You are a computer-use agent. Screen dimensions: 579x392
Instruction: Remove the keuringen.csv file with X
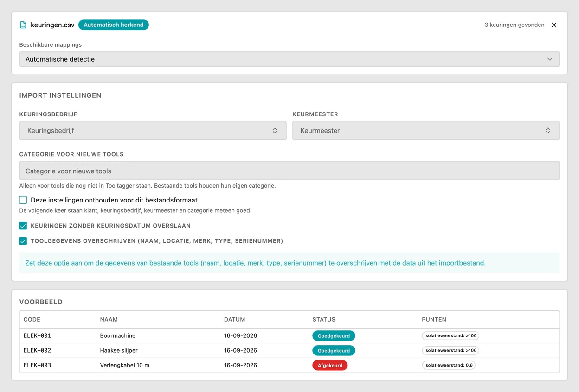tap(554, 25)
